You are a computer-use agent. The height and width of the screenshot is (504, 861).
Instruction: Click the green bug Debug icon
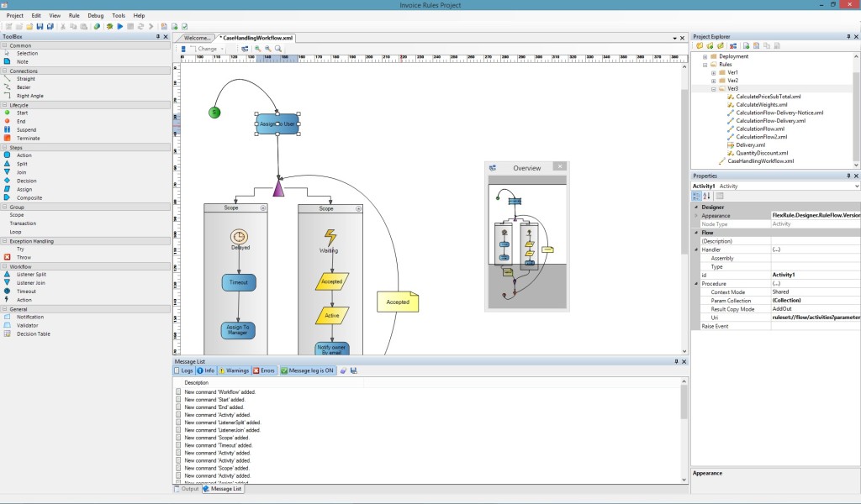(109, 26)
